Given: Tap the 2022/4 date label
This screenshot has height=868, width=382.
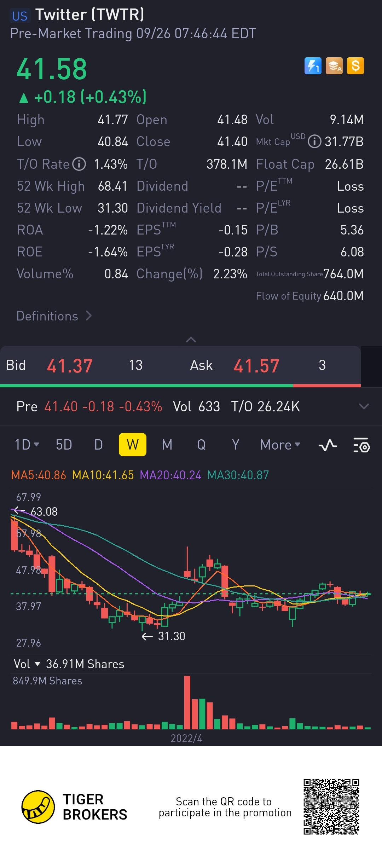Looking at the screenshot, I should pyautogui.click(x=186, y=738).
